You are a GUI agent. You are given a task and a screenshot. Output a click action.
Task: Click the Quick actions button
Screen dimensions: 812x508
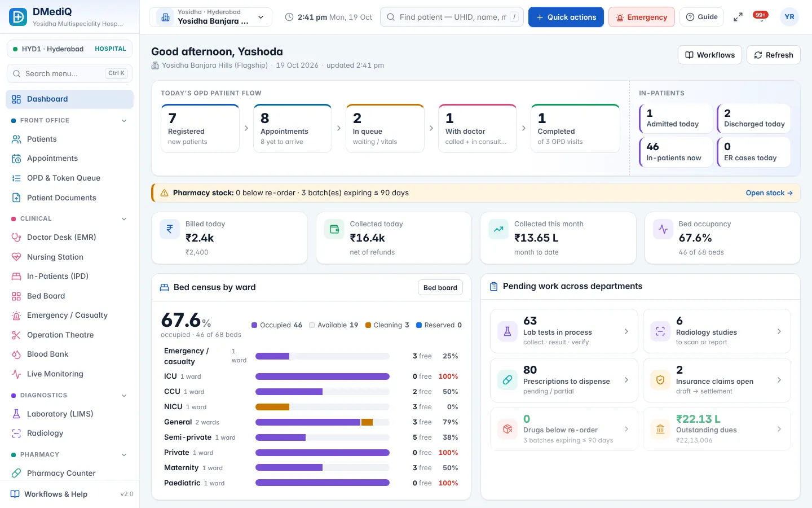[566, 17]
